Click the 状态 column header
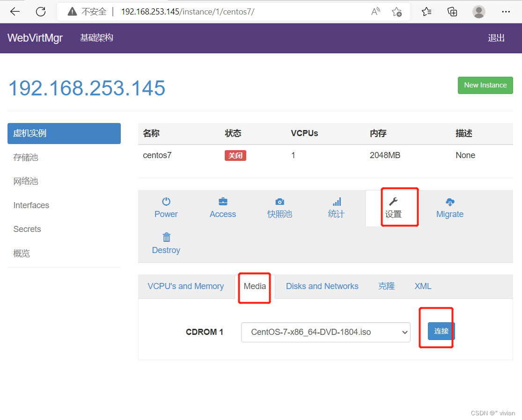Image resolution: width=522 pixels, height=420 pixels. (233, 133)
